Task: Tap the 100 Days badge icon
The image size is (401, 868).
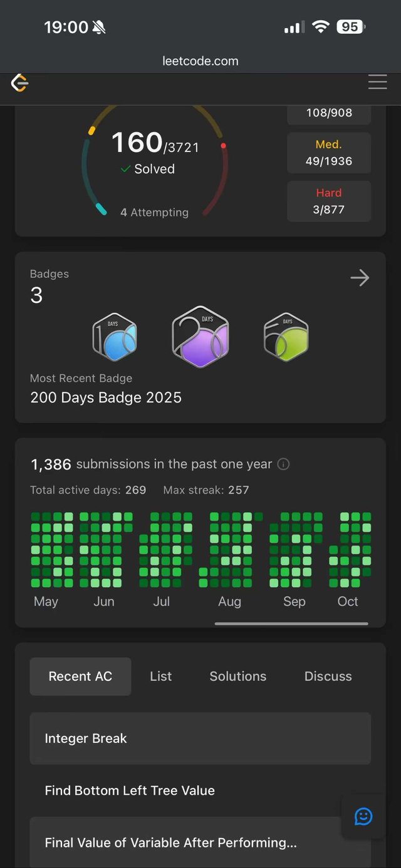Action: [115, 338]
